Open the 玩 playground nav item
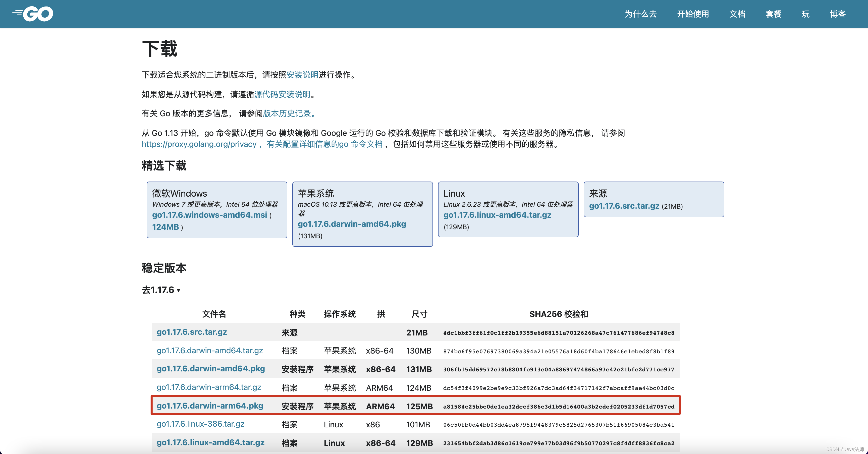868x454 pixels. coord(805,14)
